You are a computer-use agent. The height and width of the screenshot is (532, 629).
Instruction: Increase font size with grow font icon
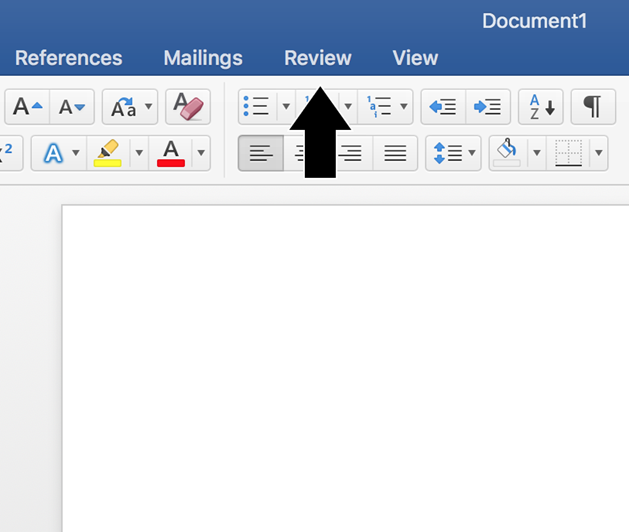(27, 107)
